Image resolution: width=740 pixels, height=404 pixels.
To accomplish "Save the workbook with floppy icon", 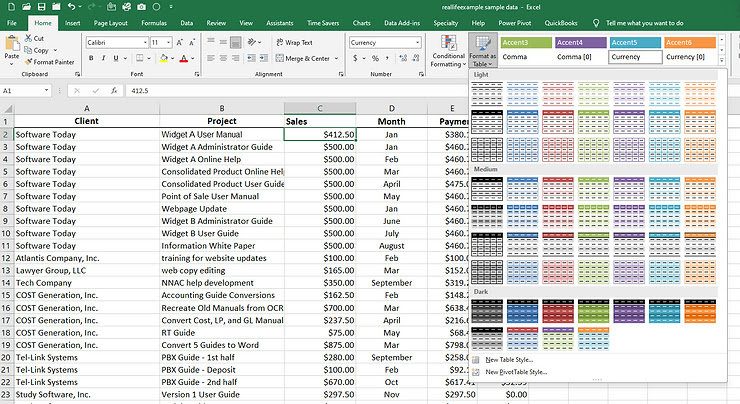I will (42, 7).
